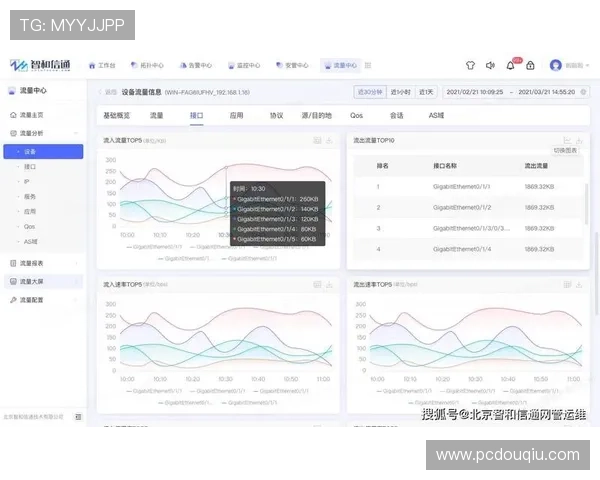Expand the 流量配置 sidebar group
This screenshot has height=480, width=600.
[76, 300]
